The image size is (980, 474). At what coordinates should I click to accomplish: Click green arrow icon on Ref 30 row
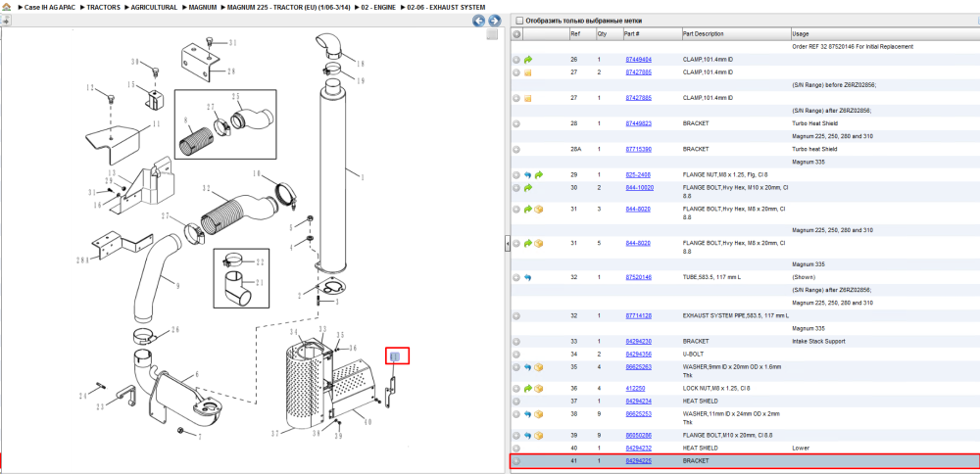(x=528, y=187)
